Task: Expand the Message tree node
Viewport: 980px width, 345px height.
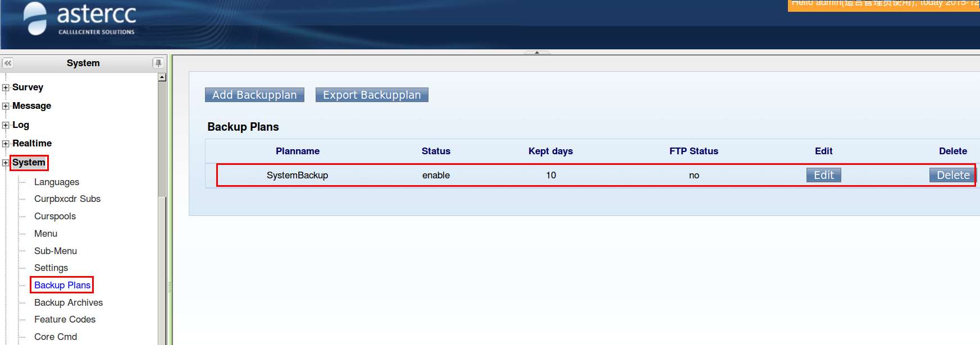Action: (6, 106)
